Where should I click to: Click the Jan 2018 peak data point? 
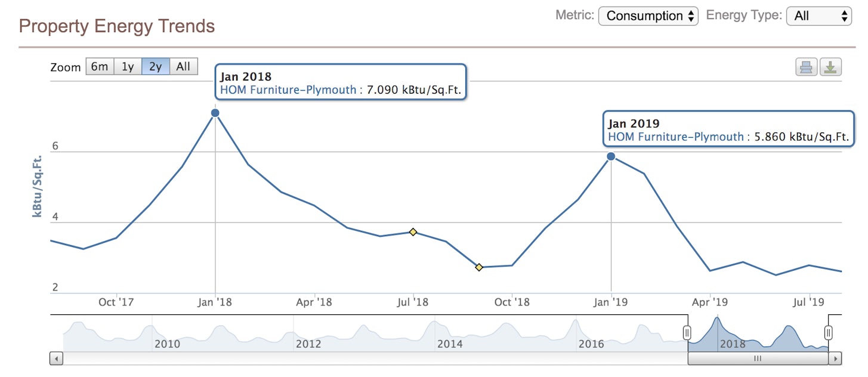pos(215,113)
